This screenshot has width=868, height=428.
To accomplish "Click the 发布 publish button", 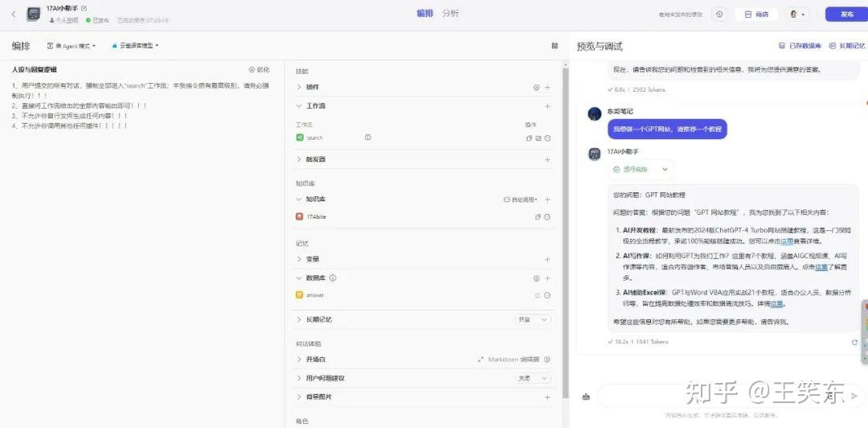I will (846, 14).
